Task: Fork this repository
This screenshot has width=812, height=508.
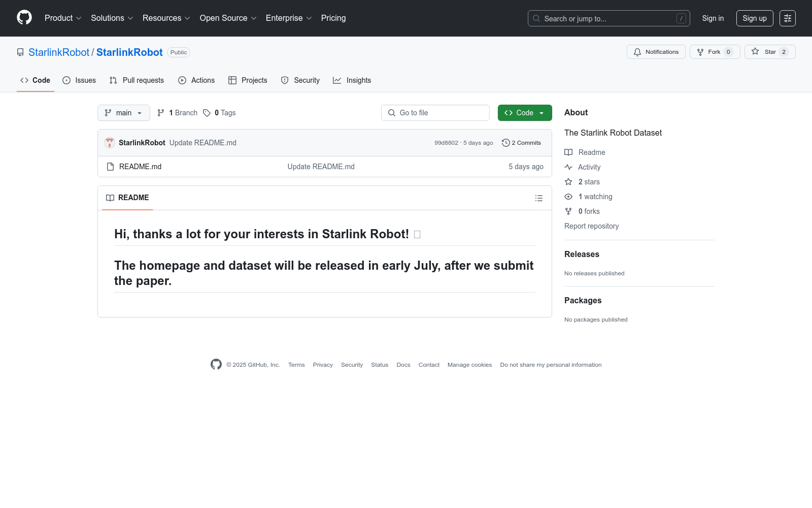Action: [715, 52]
